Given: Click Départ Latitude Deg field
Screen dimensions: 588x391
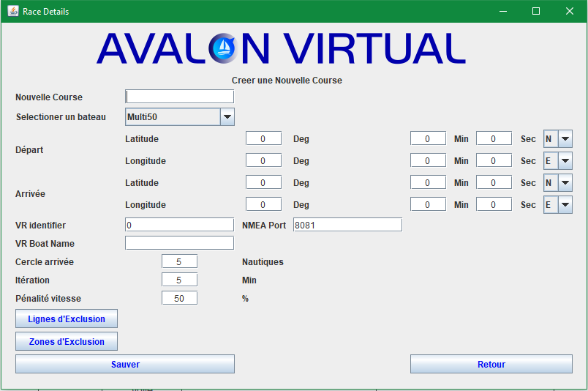Looking at the screenshot, I should click(x=263, y=138).
